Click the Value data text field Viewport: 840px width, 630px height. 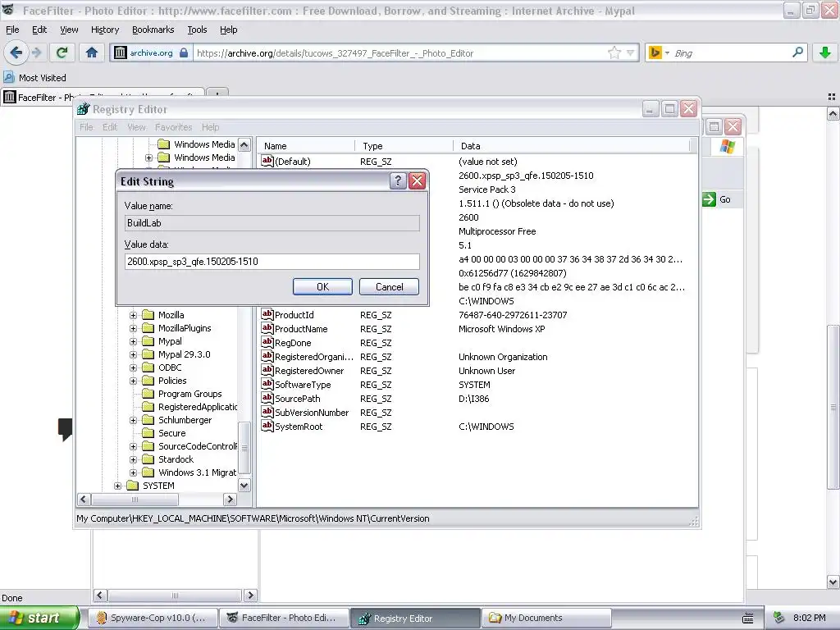coord(272,262)
